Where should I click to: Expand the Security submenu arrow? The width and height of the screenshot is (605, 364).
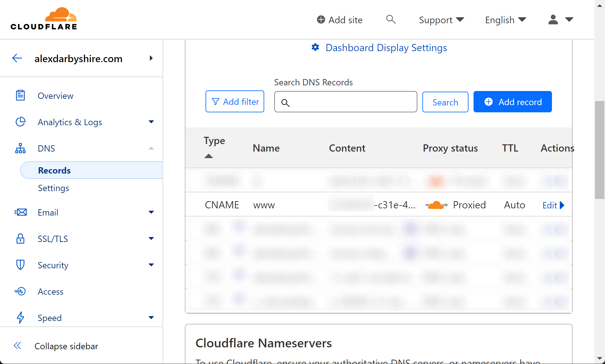click(x=151, y=265)
